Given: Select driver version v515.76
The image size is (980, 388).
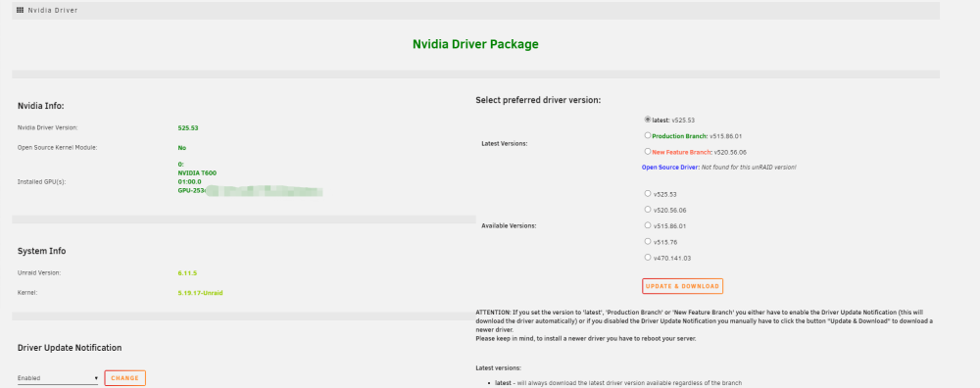Looking at the screenshot, I should (648, 241).
